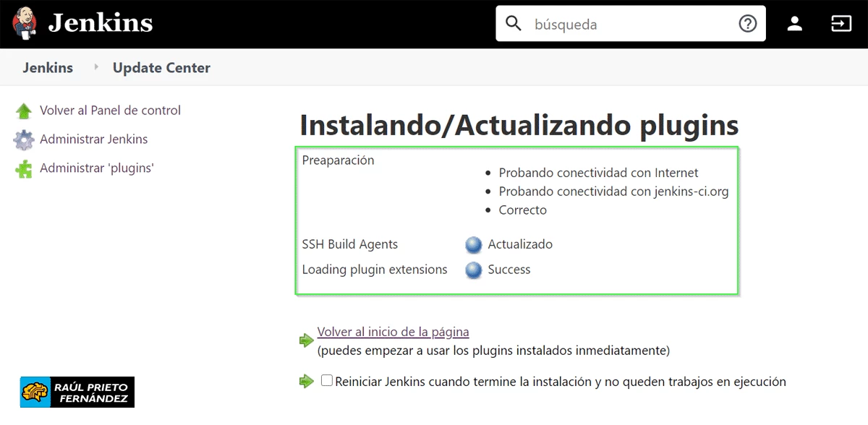
Task: Go to Jenkins breadcrumb item
Action: point(48,68)
